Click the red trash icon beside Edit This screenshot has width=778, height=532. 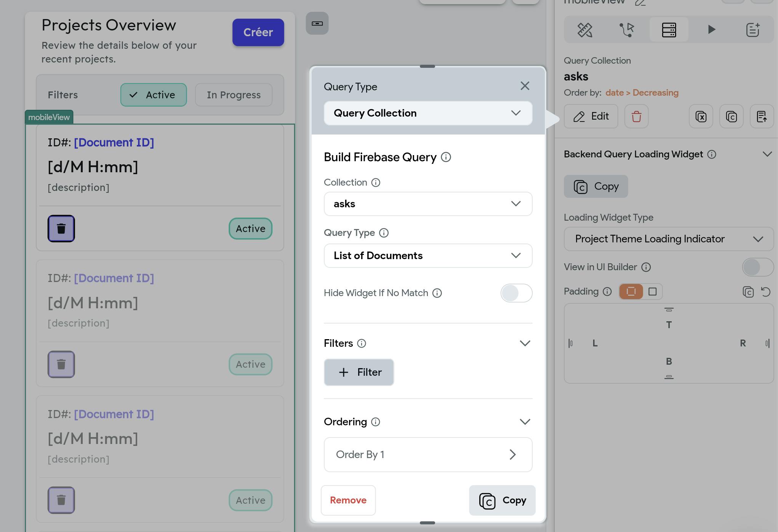[636, 117]
